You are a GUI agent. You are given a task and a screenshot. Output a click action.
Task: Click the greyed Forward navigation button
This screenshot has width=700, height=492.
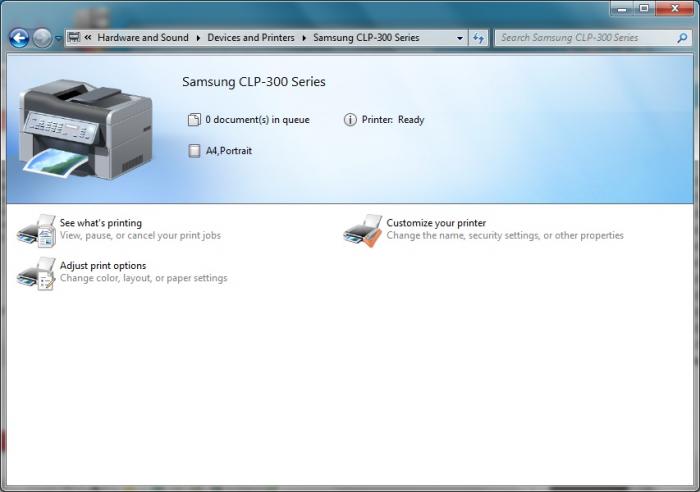click(42, 38)
